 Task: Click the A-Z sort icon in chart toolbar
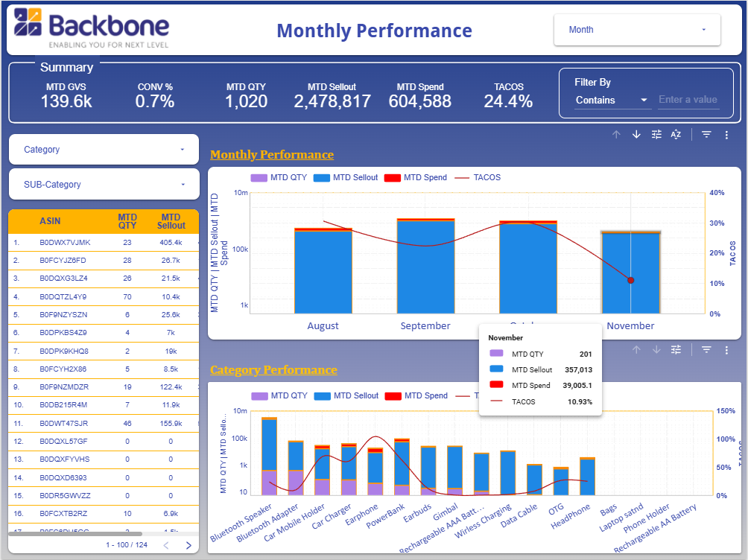(676, 135)
